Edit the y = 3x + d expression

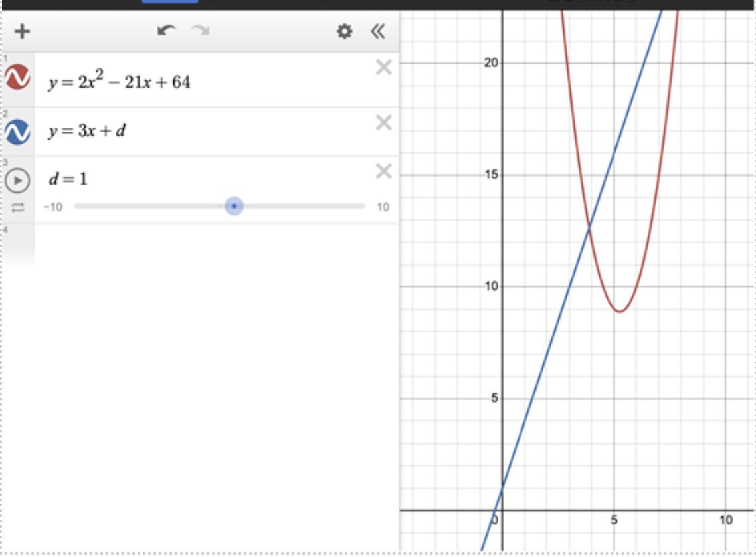pos(87,131)
